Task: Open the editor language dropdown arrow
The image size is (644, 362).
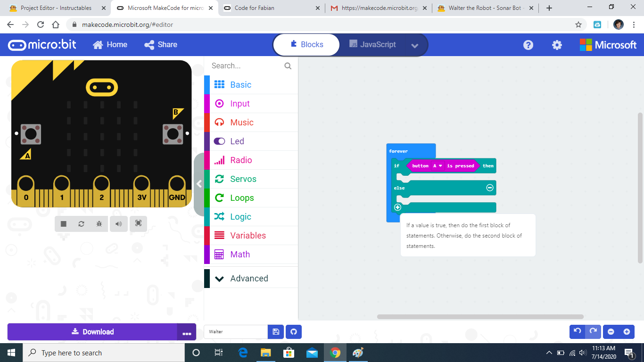Action: coord(415,45)
